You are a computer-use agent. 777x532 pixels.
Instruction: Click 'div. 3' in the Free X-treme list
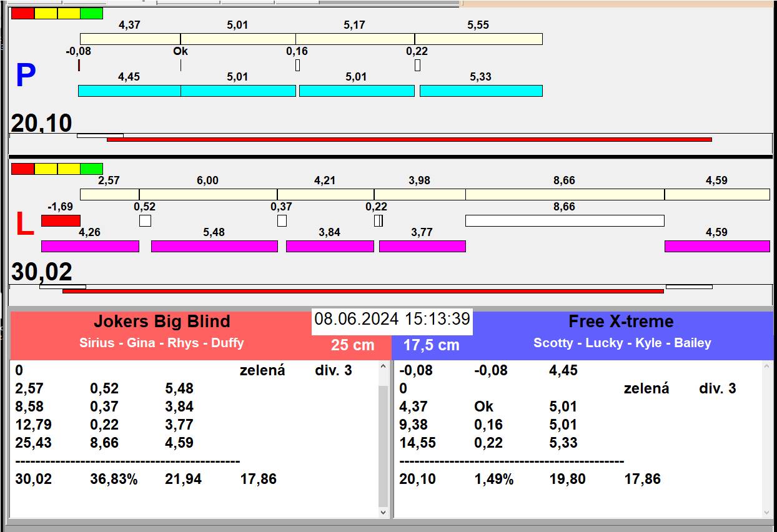click(718, 388)
